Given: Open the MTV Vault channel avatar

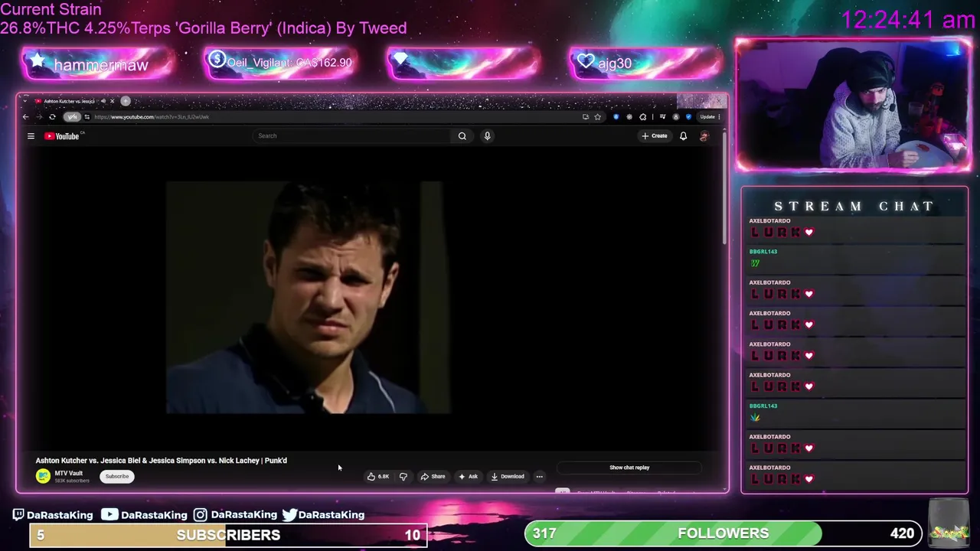Looking at the screenshot, I should coord(43,476).
